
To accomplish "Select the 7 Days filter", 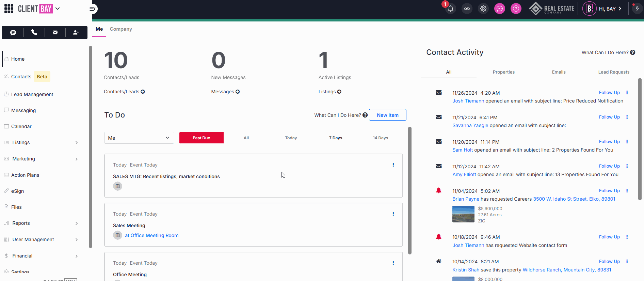I will [335, 138].
